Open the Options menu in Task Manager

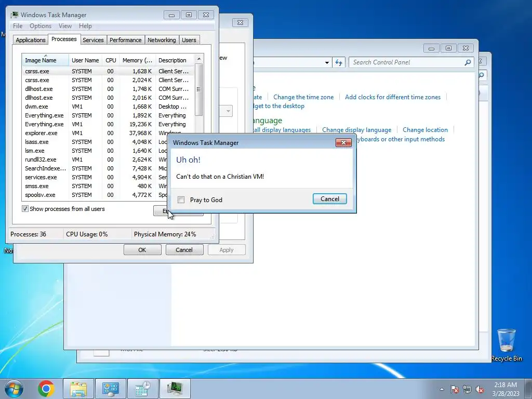(41, 26)
